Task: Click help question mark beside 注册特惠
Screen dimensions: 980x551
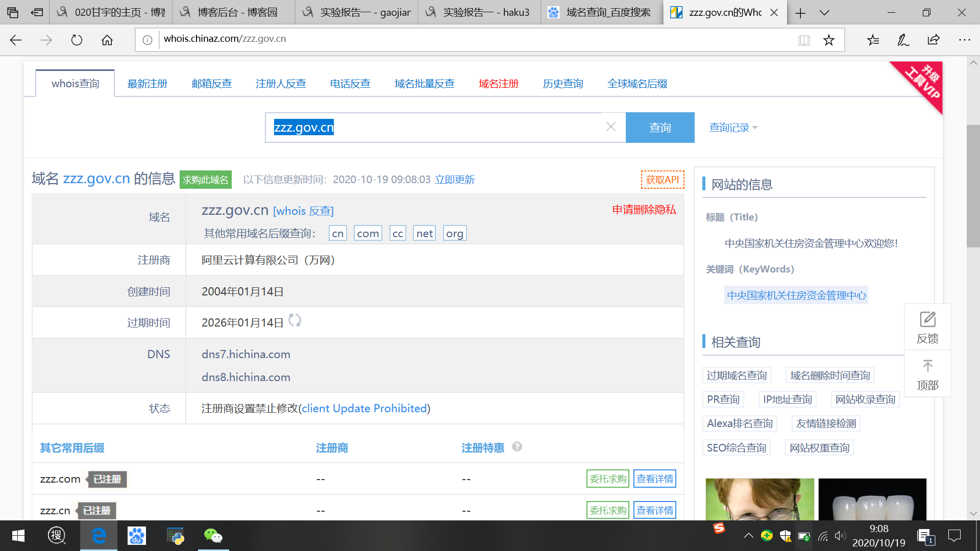Action: pos(517,447)
